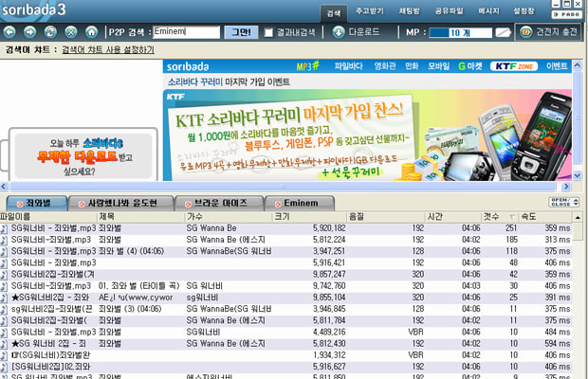The height and width of the screenshot is (379, 588).
Task: Click the download arrow icon next to 다운로드
Action: (339, 32)
